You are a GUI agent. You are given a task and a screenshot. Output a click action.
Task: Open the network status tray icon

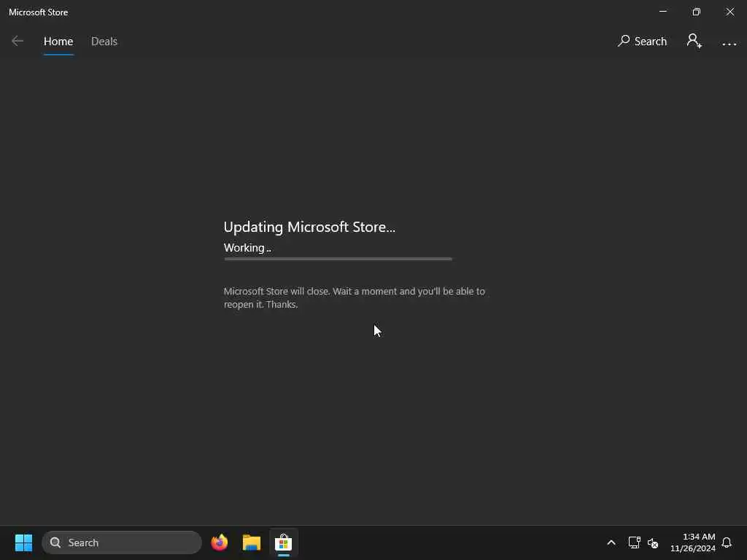click(x=634, y=542)
